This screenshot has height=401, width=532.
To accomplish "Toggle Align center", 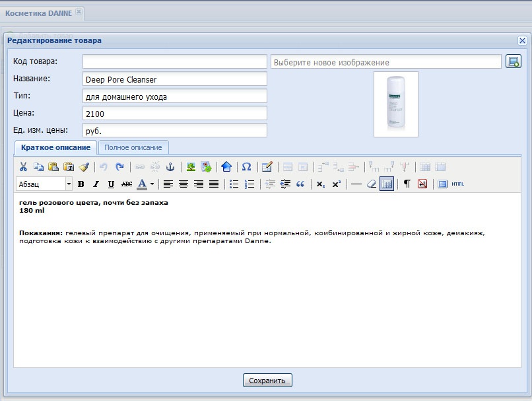I will click(183, 184).
